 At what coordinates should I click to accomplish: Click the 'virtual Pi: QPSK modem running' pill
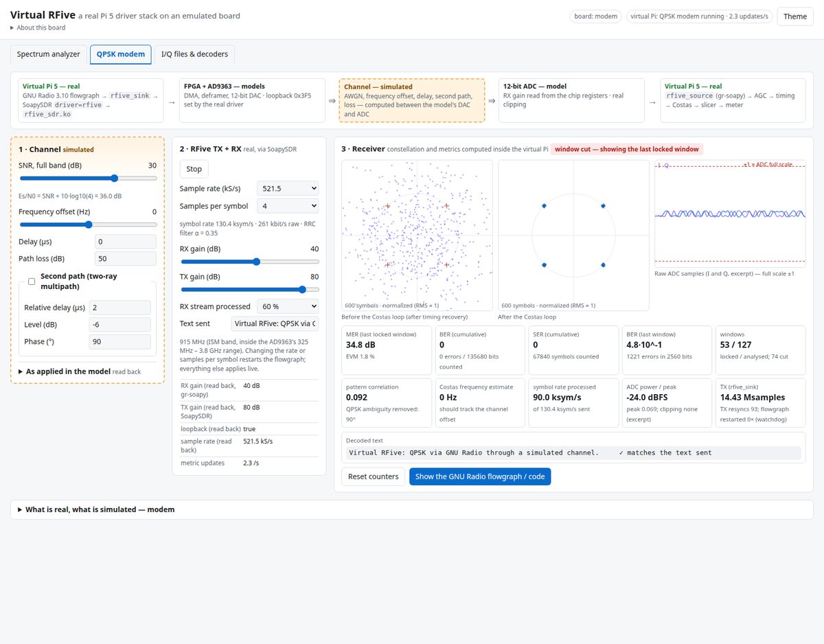pyautogui.click(x=700, y=16)
